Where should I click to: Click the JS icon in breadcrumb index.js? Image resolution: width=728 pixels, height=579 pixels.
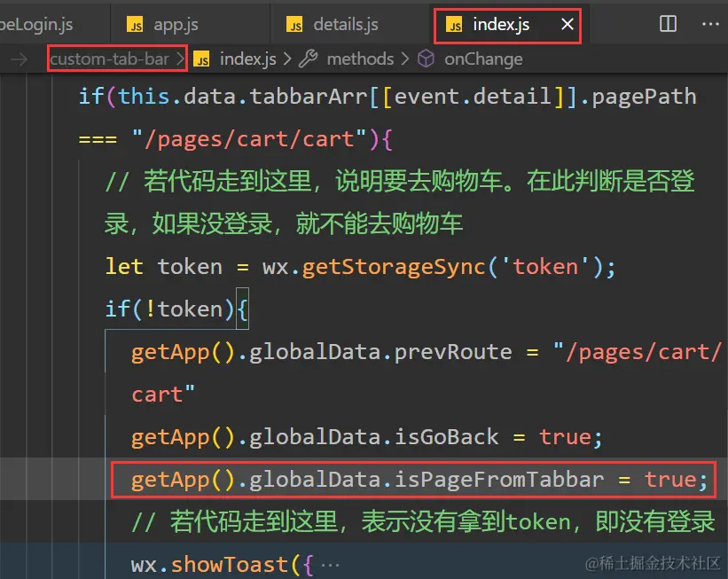coord(202,60)
